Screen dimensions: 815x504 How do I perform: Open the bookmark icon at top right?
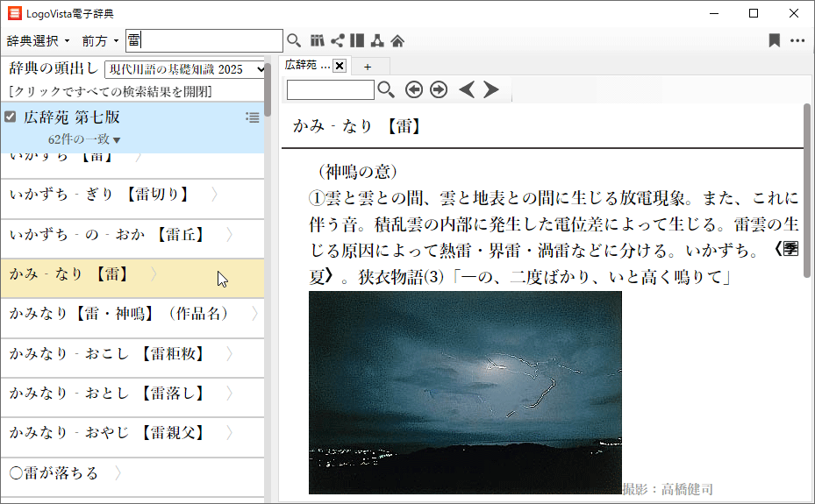click(x=774, y=40)
